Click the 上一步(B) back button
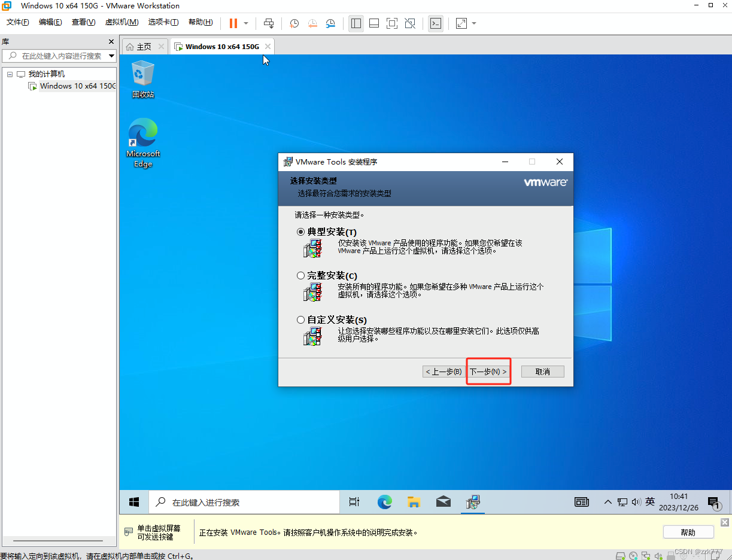This screenshot has height=560, width=732. point(444,372)
